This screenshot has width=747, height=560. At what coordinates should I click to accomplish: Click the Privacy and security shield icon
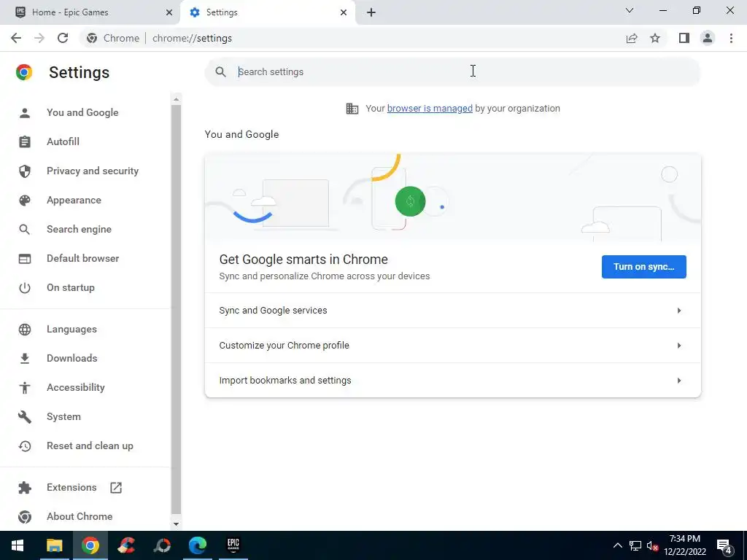pos(25,171)
